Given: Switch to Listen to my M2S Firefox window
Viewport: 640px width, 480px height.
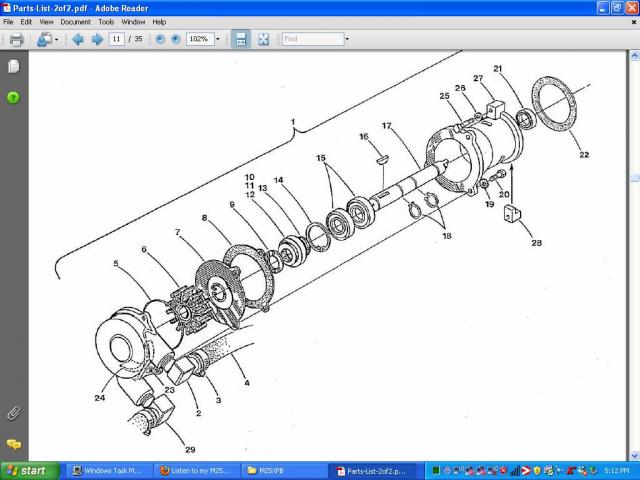Looking at the screenshot, I should point(197,471).
